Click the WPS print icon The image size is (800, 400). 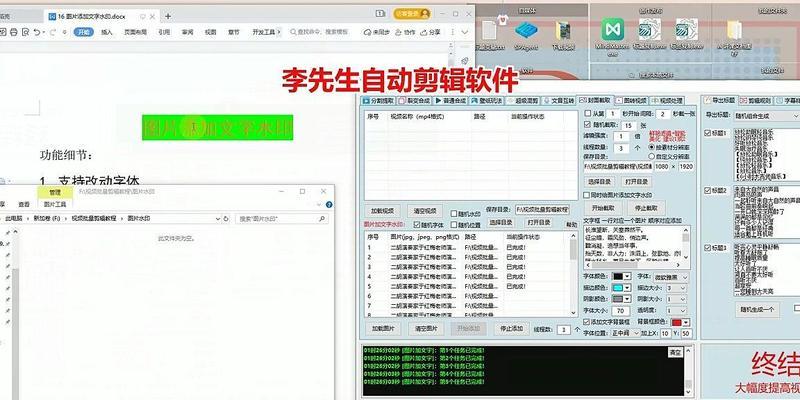tap(14, 32)
